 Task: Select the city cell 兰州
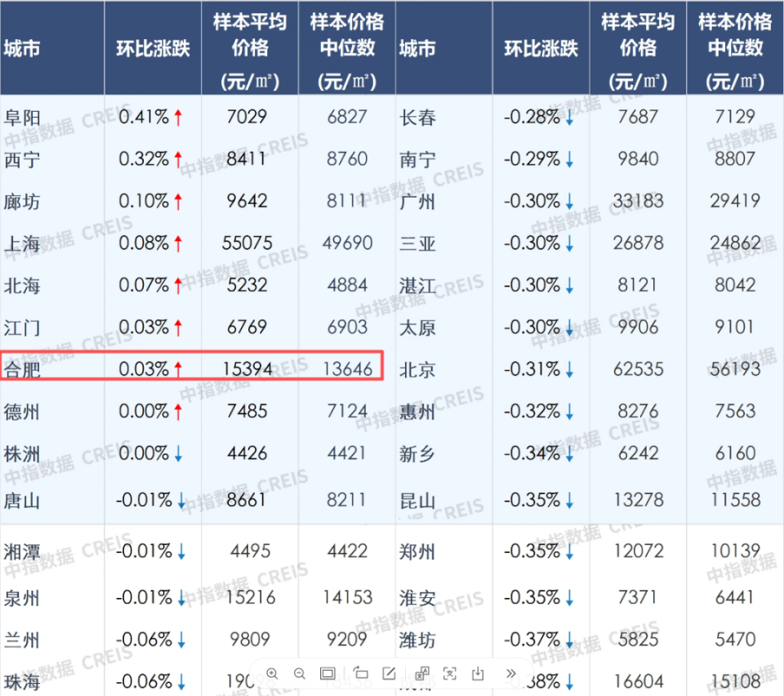click(22, 640)
